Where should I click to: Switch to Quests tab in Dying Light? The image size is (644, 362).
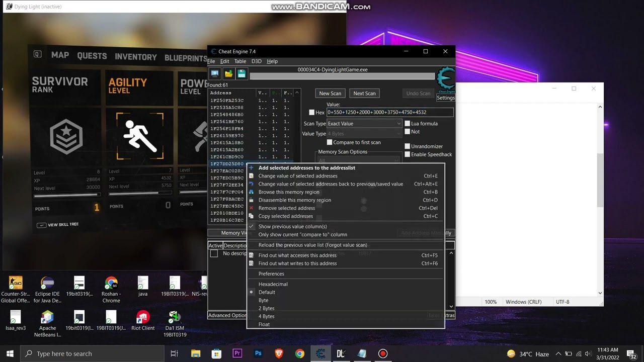pyautogui.click(x=92, y=56)
